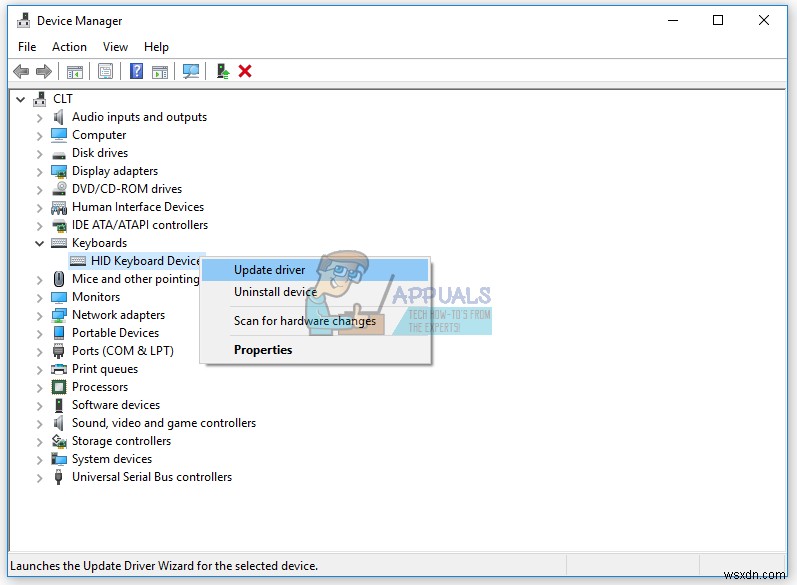The image size is (797, 585).
Task: Open the Properties sheet toolbar icon
Action: coord(105,71)
